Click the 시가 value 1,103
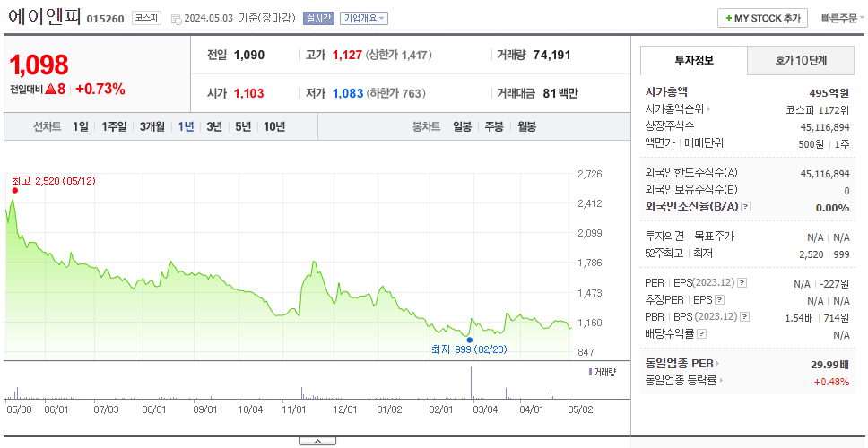The image size is (868, 448). pyautogui.click(x=248, y=93)
